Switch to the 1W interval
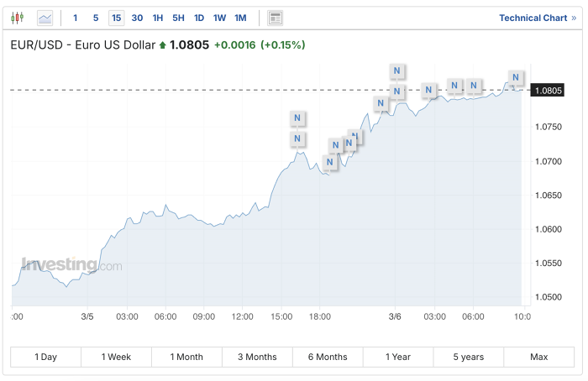588x381 pixels. 220,18
